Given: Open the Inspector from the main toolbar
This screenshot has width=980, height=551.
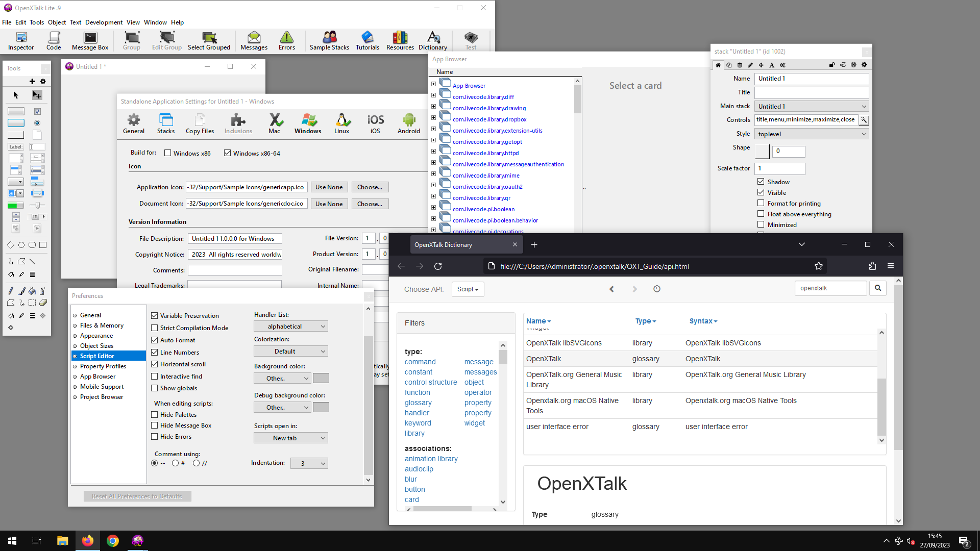Looking at the screenshot, I should (21, 41).
